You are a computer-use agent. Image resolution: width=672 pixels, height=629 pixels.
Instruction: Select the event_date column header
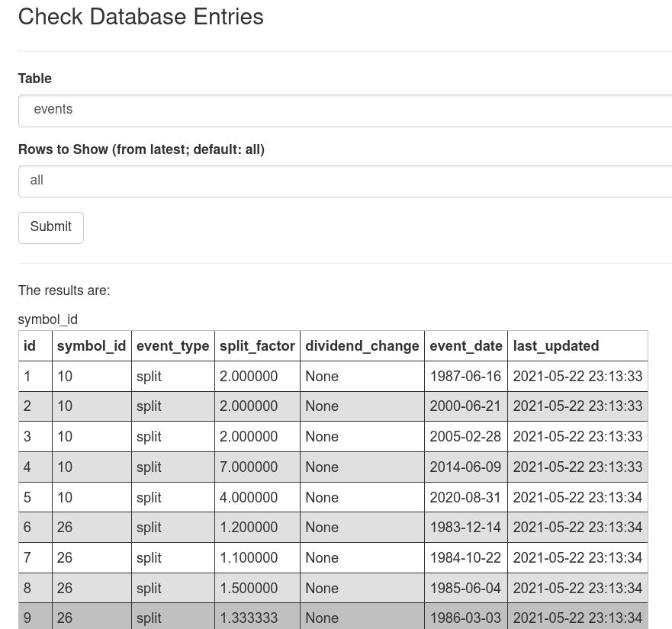coord(465,346)
